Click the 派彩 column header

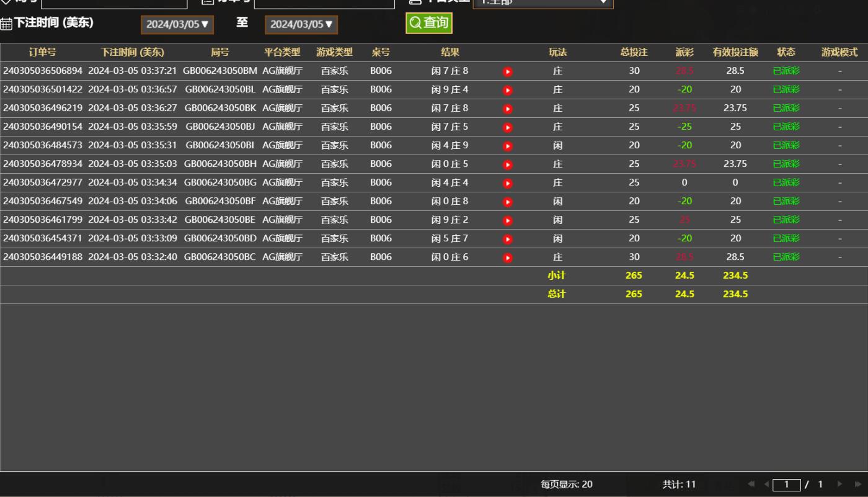click(684, 52)
